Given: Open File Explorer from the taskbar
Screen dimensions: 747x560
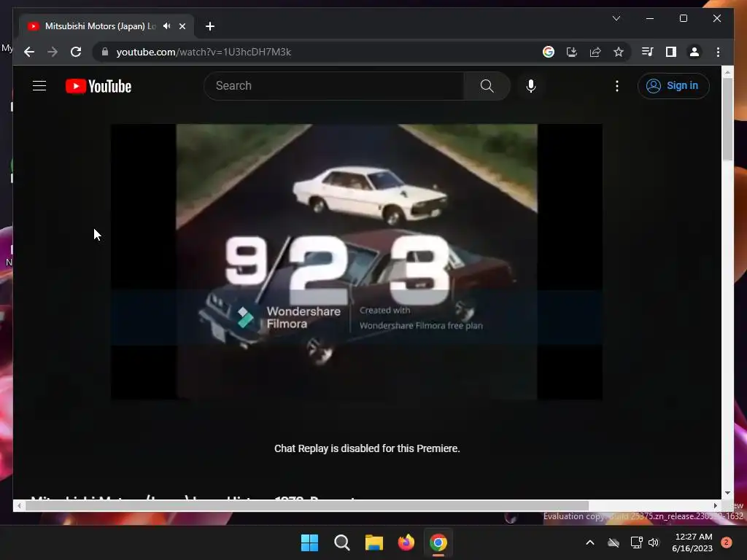Looking at the screenshot, I should 374,542.
